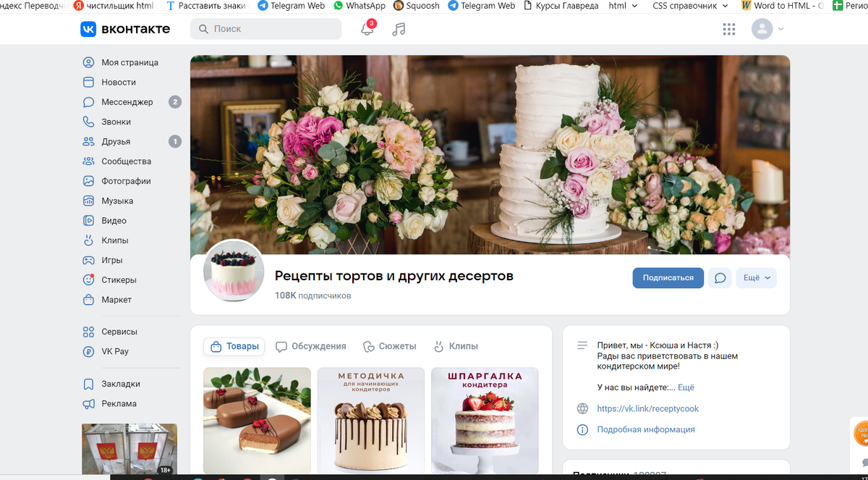Open the WhatsApp bookmark
Screen dimensions: 868x480
(x=359, y=5)
